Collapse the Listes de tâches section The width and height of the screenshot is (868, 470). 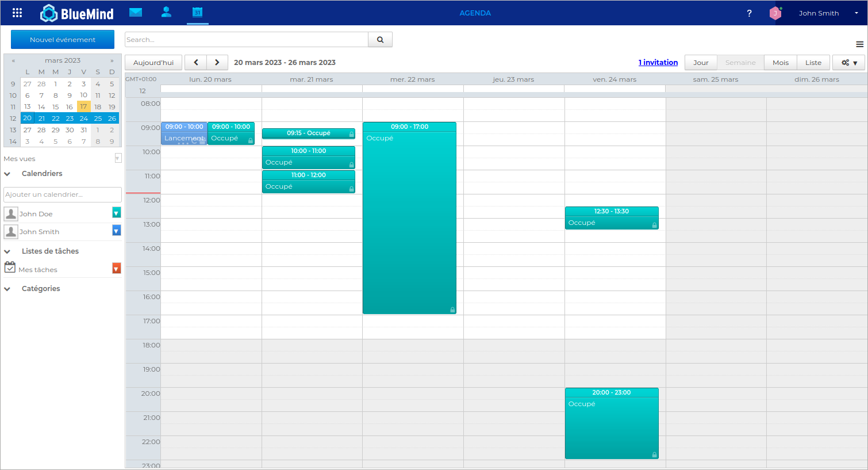[x=7, y=251]
